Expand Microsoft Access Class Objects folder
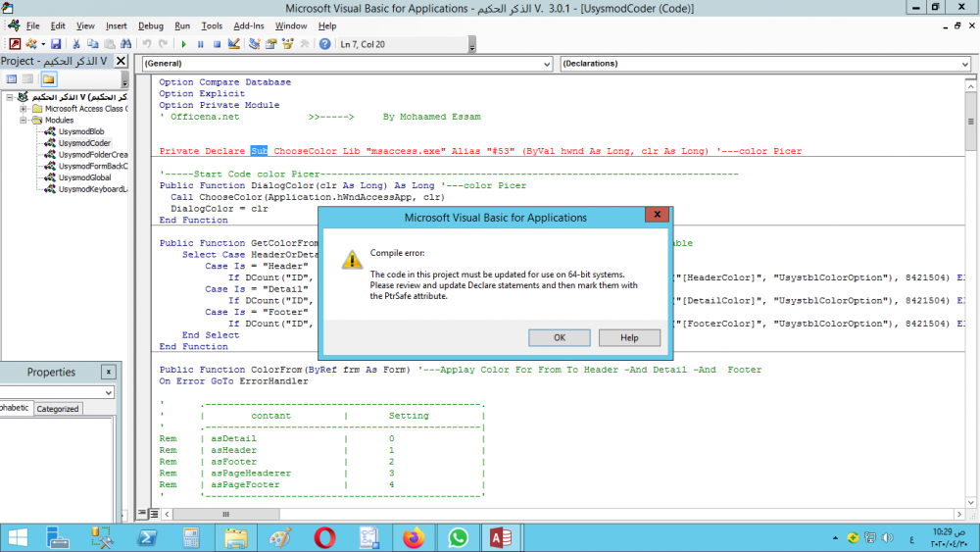This screenshot has height=552, width=980. (x=24, y=108)
